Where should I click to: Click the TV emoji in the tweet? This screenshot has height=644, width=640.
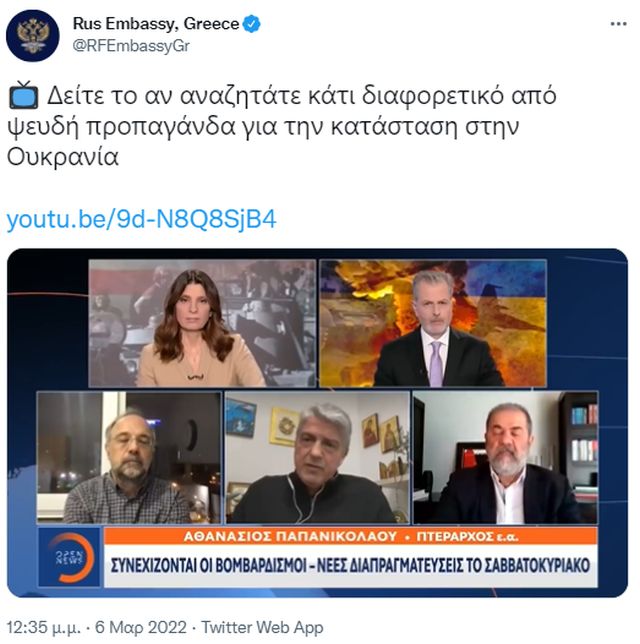click(24, 96)
